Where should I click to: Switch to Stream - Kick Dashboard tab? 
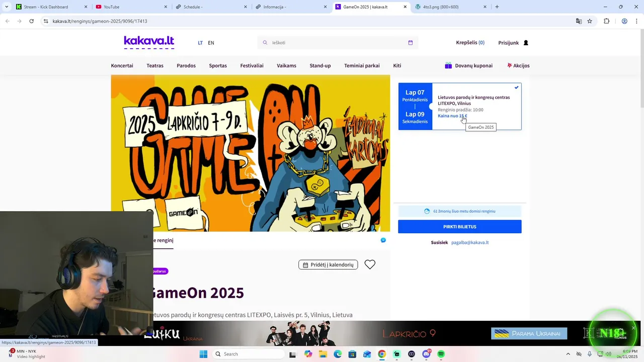[x=52, y=7]
